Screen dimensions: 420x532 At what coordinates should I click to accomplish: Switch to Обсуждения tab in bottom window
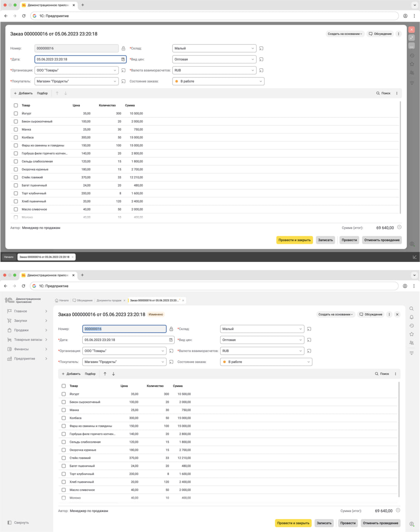pos(82,300)
